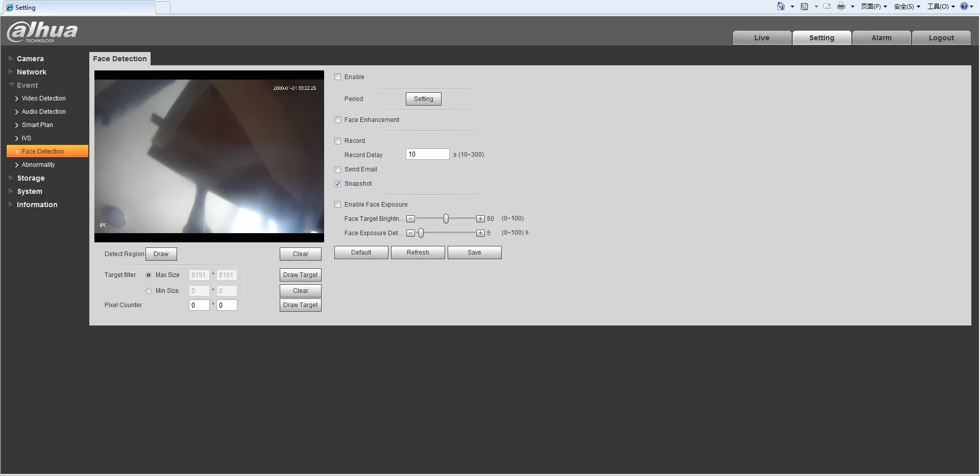Viewport: 980px width, 476px height.
Task: Open Abnormality in the Event menu
Action: click(38, 165)
